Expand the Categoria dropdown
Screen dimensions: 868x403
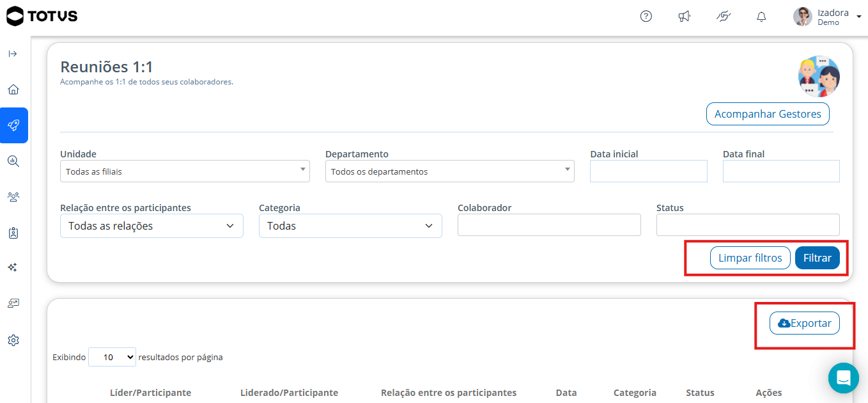350,226
